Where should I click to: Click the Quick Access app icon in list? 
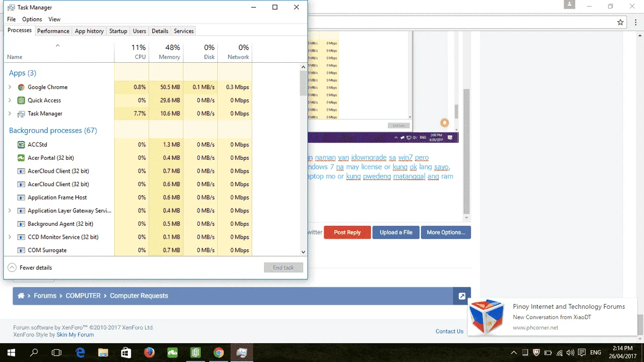[21, 100]
